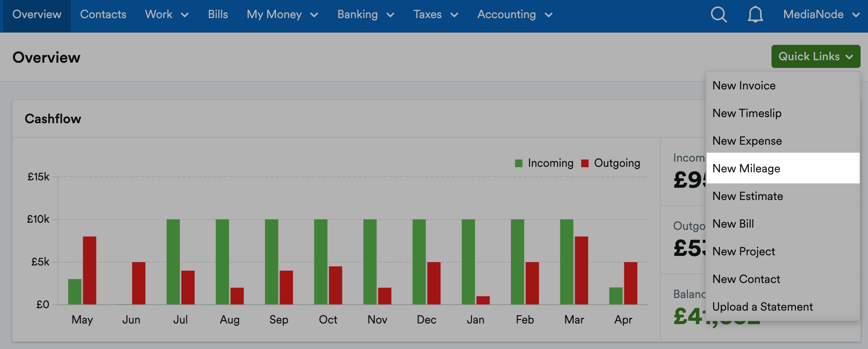This screenshot has height=349, width=868.
Task: Click the search magnifier icon
Action: coord(718,15)
